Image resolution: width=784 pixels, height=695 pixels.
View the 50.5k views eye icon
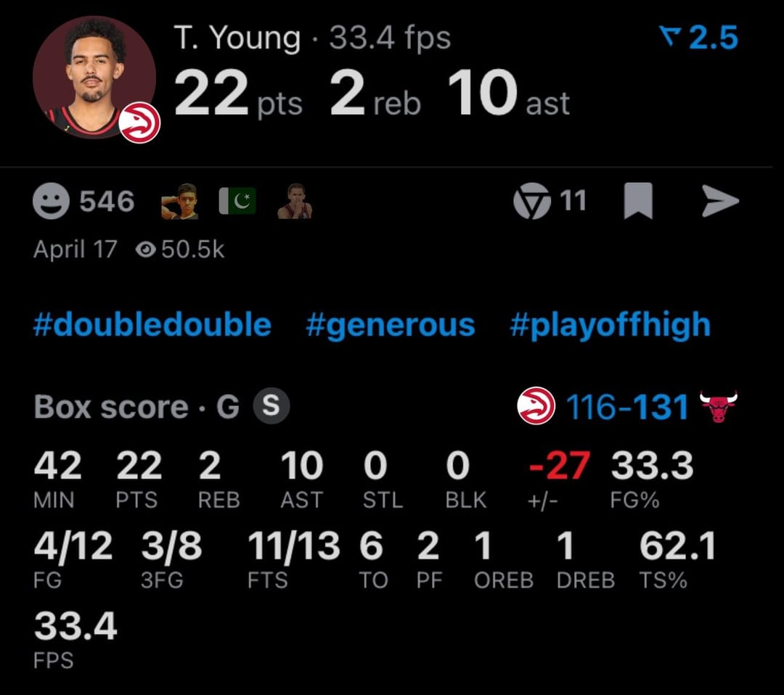(x=146, y=250)
